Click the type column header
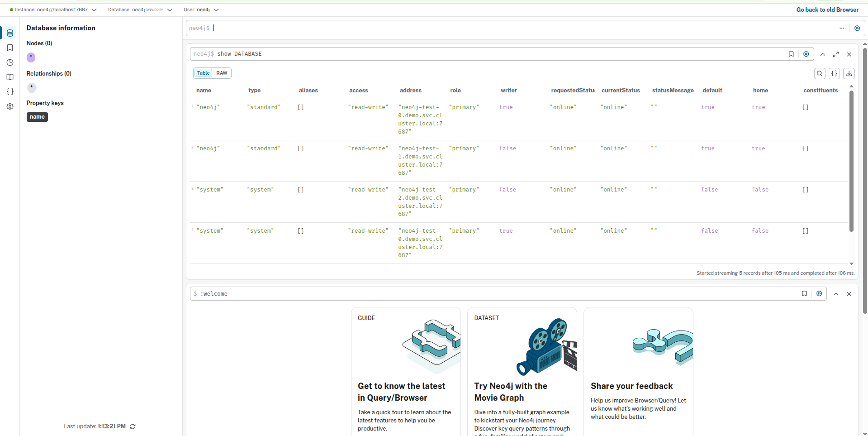 tap(254, 91)
